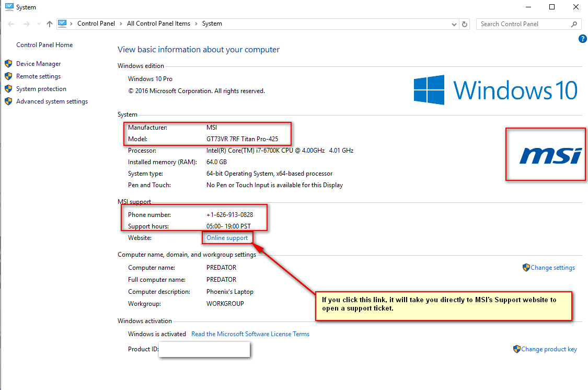Click the MSI manufacturer logo

550,155
